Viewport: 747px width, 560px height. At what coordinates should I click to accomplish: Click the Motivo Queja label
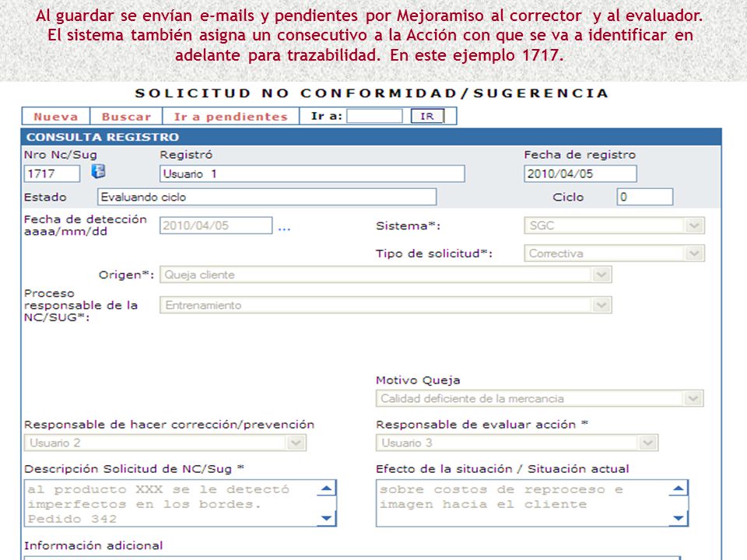point(418,380)
